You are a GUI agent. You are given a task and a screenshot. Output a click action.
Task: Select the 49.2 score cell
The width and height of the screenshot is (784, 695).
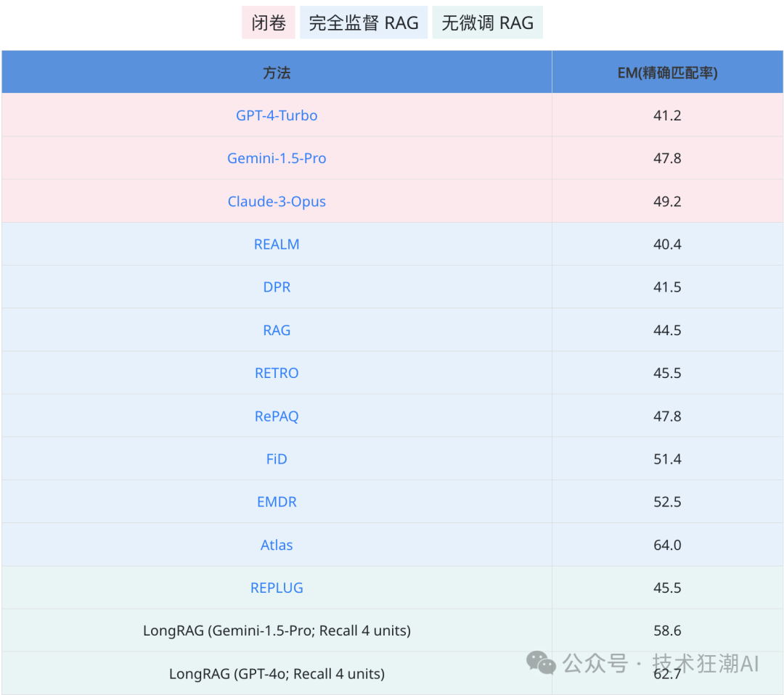668,202
